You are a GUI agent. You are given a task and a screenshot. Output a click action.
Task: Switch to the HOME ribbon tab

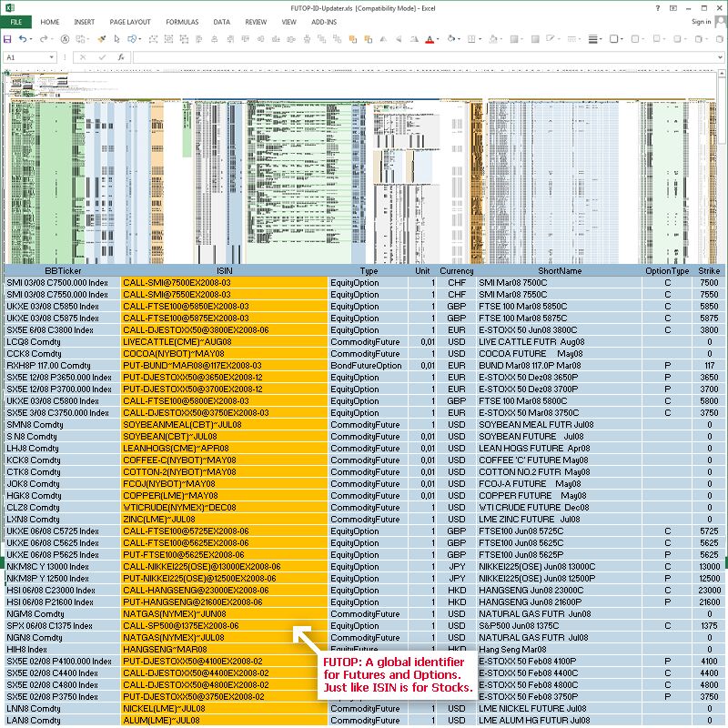point(50,22)
